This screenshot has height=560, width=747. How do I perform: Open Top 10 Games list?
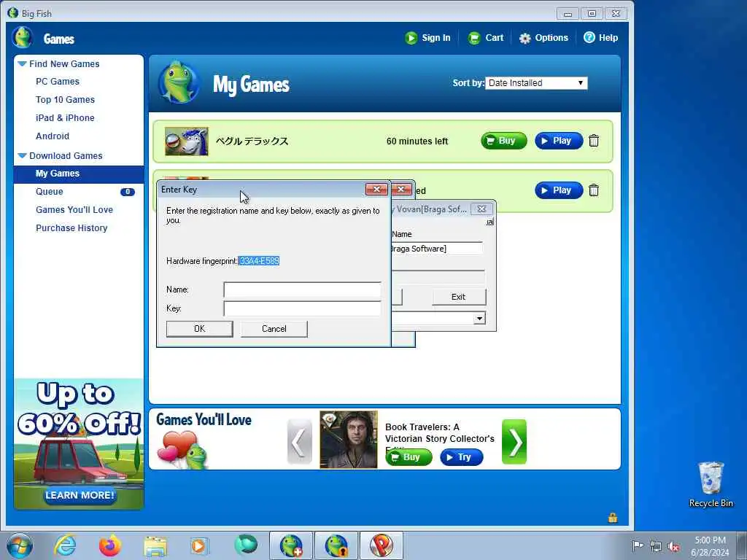coord(65,99)
